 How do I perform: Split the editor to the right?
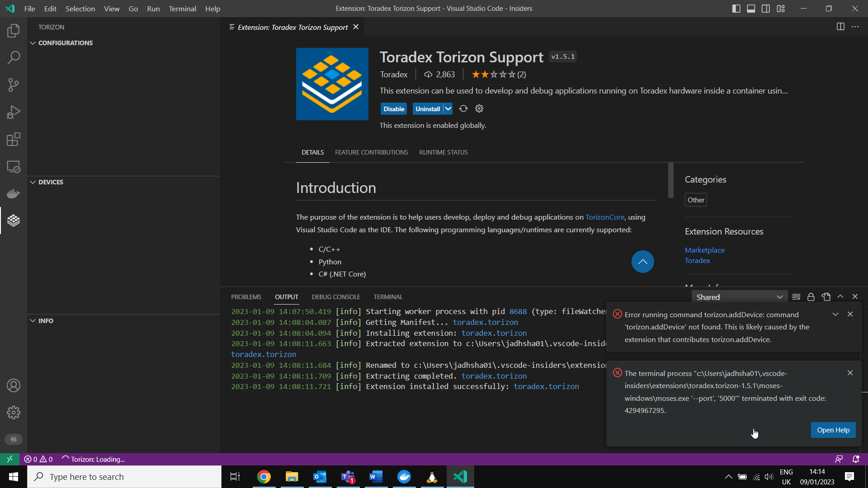pos(840,27)
